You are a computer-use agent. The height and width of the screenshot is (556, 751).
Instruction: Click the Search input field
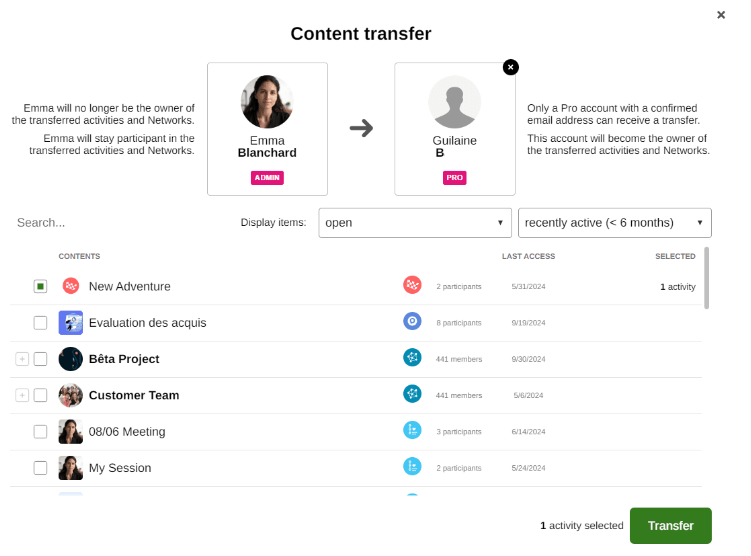pyautogui.click(x=110, y=223)
